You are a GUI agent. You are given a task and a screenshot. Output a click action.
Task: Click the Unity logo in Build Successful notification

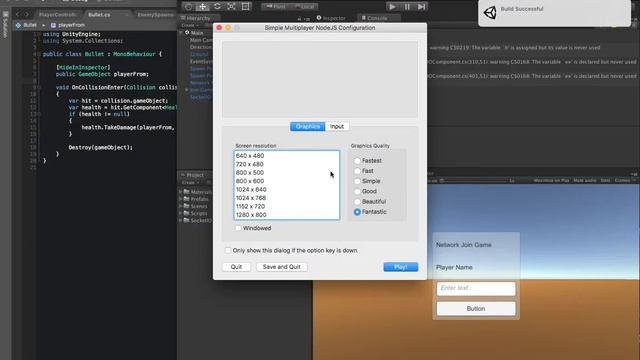point(490,13)
